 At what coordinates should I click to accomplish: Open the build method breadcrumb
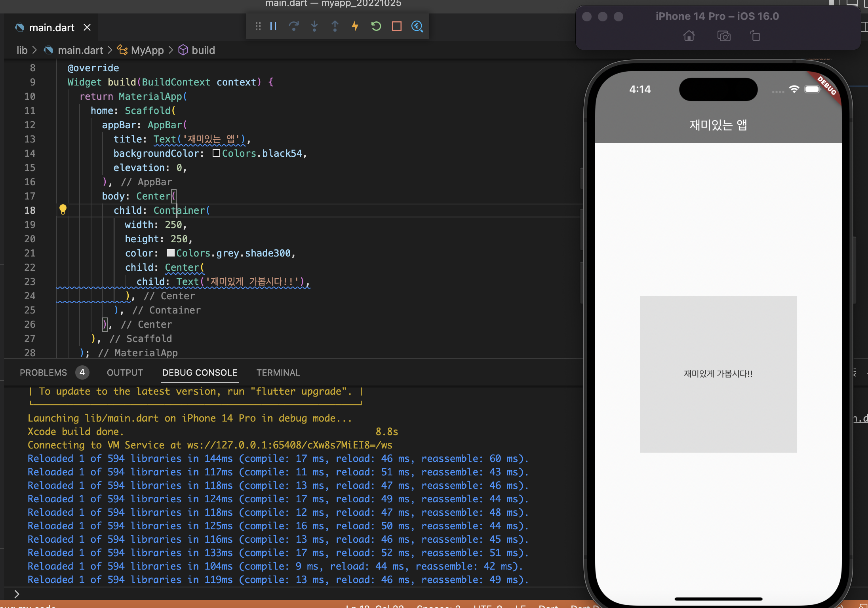tap(203, 50)
